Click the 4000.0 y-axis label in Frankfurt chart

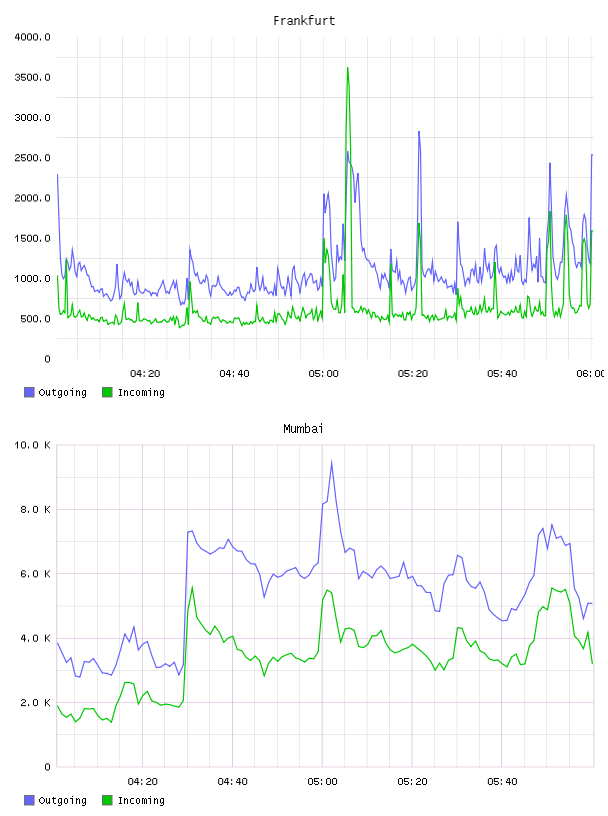coord(32,37)
